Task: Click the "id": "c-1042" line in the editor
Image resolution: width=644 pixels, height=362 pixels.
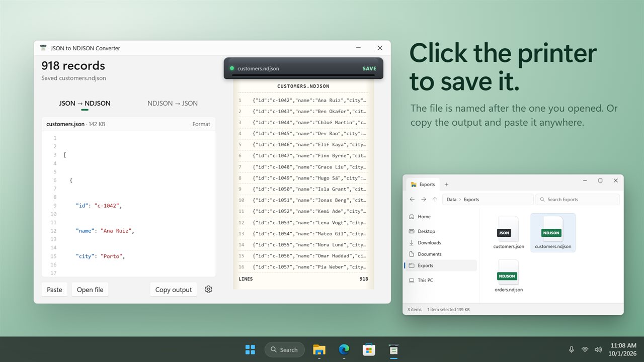Action: (99, 205)
